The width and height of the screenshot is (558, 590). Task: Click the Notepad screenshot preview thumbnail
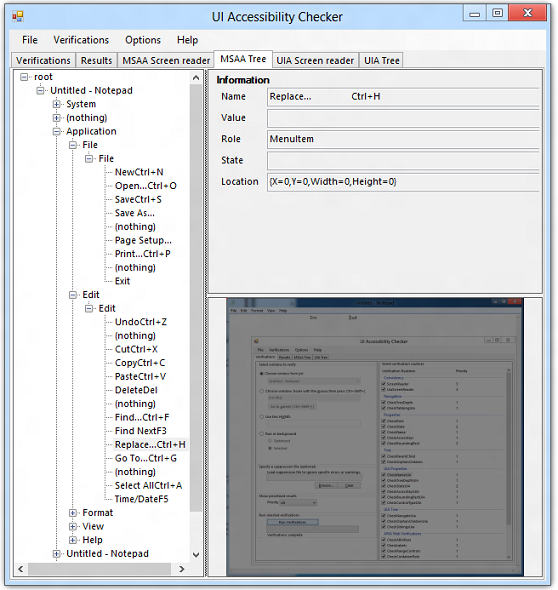click(x=375, y=437)
